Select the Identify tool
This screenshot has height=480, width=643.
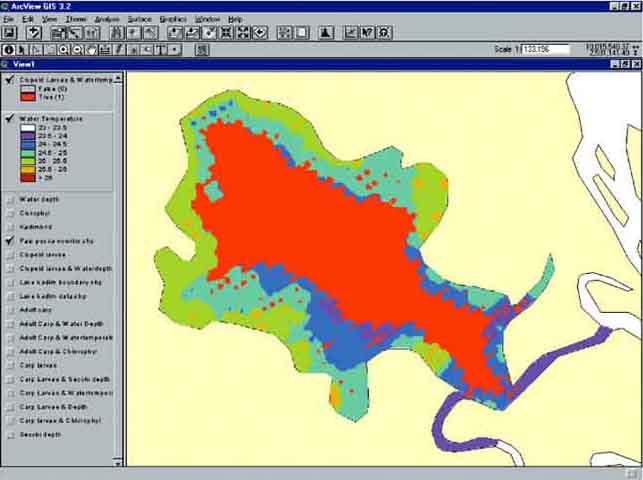tap(9, 48)
